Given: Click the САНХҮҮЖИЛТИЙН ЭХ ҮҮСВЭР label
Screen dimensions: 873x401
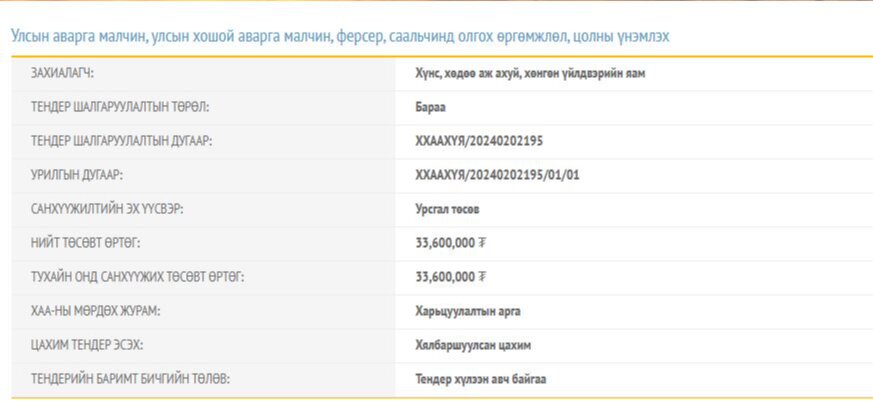Looking at the screenshot, I should click(108, 209).
